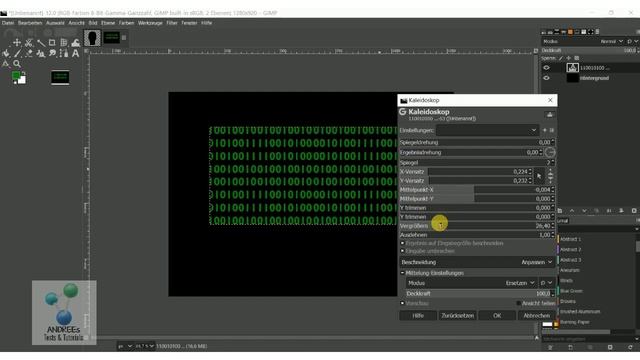Click the Zurücksetzen button
640x360 pixels.
(x=458, y=316)
